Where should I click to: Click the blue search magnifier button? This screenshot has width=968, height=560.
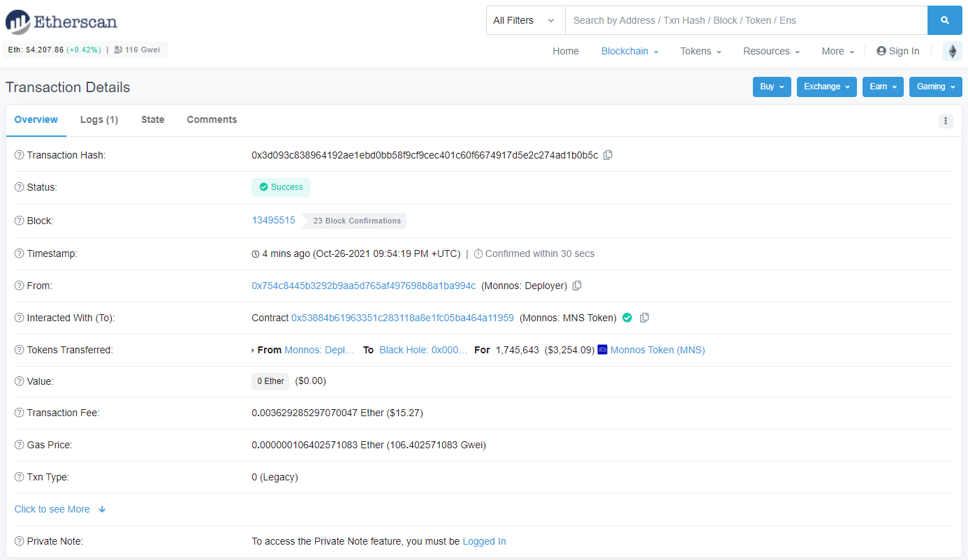[x=945, y=20]
